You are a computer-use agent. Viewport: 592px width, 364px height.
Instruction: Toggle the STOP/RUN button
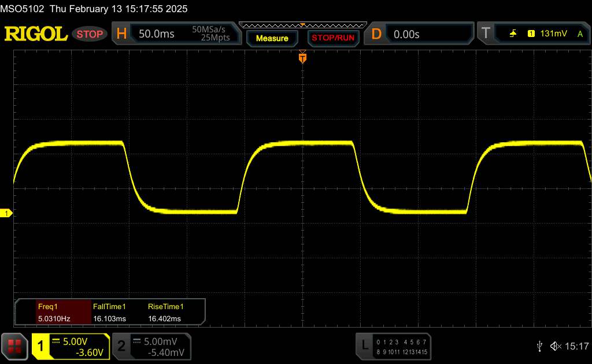click(333, 38)
